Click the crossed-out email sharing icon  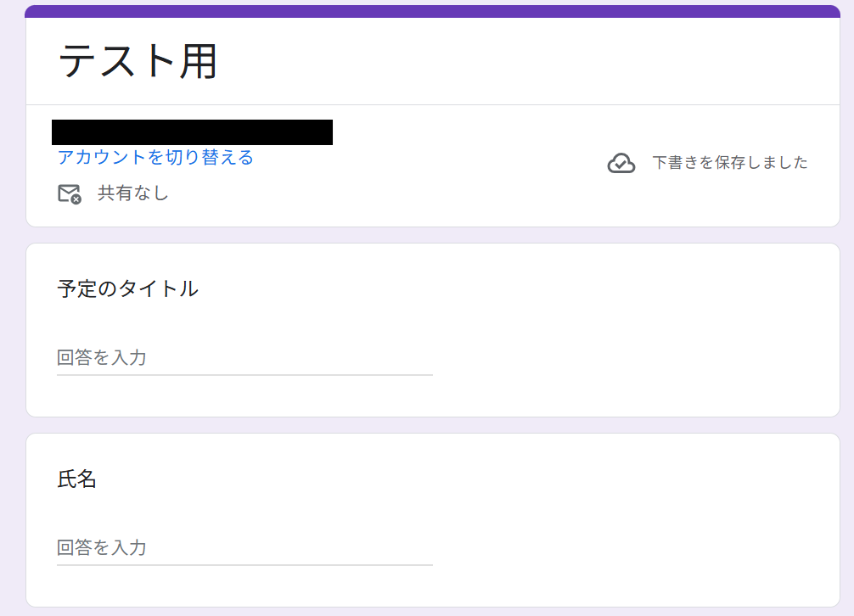(70, 193)
